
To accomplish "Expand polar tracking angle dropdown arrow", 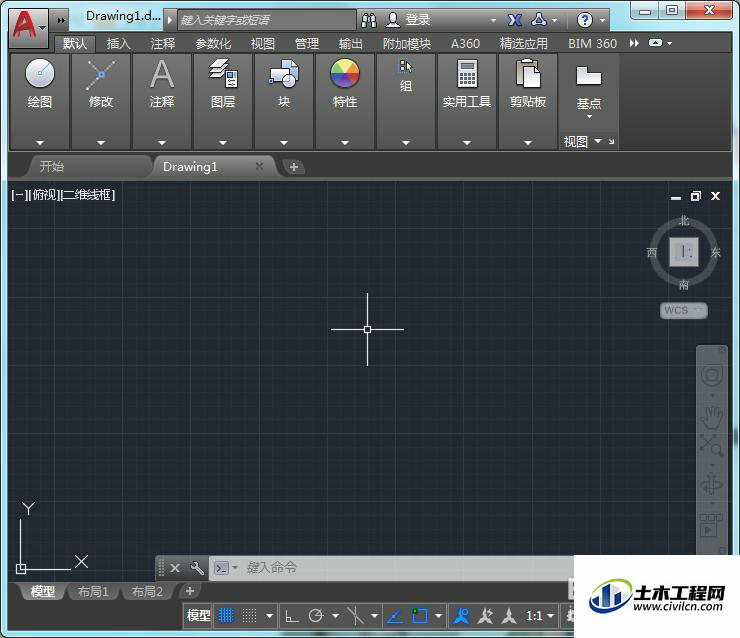I will (x=335, y=616).
